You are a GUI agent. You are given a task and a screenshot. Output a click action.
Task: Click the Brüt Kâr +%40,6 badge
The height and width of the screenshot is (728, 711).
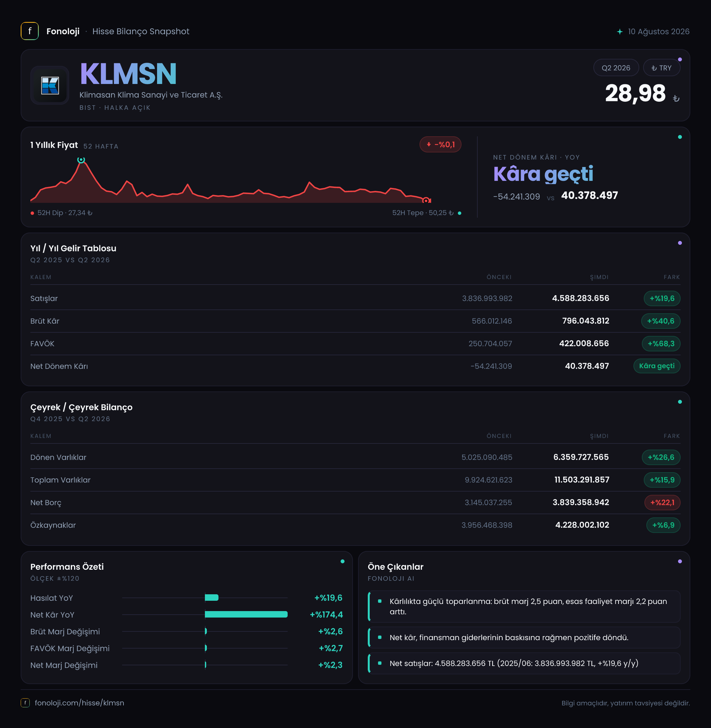[x=661, y=321]
